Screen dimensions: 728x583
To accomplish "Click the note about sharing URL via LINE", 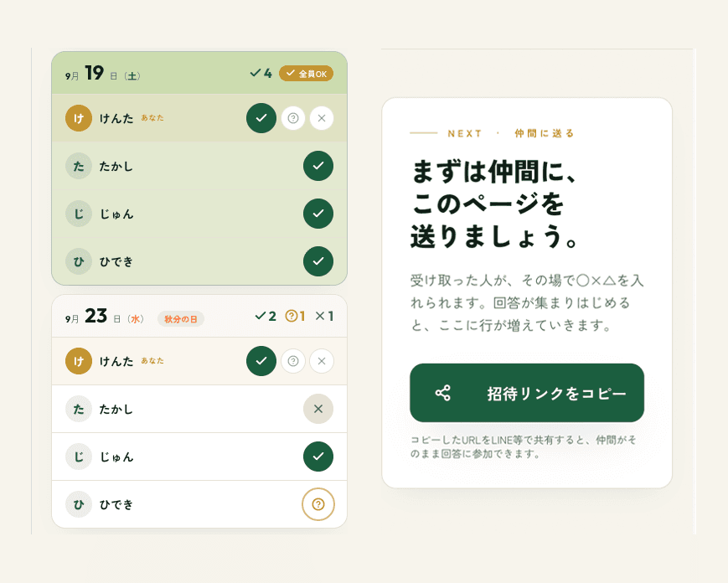I will [524, 446].
